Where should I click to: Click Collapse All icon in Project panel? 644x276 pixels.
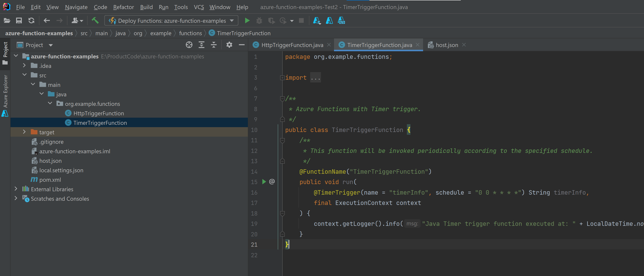[214, 45]
